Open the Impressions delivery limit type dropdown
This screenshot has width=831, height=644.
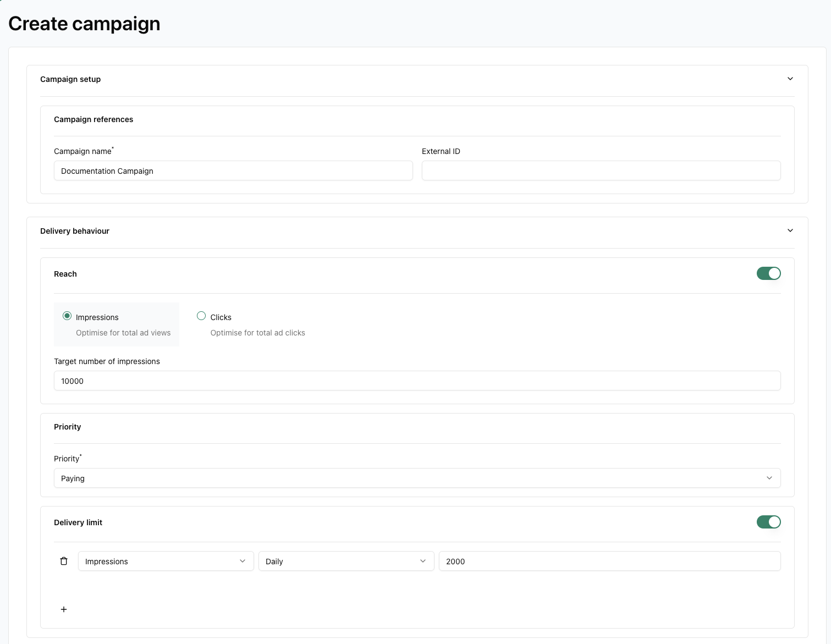(166, 561)
